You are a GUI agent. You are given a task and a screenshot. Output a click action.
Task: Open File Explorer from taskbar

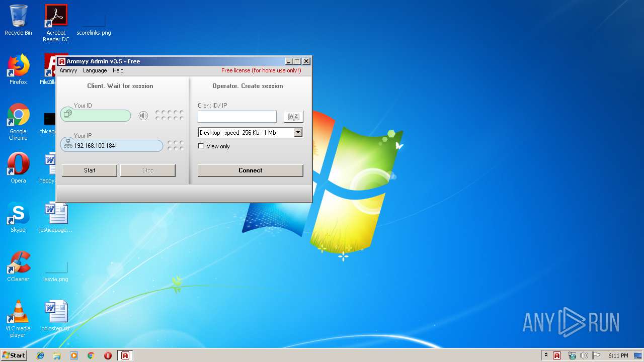click(x=57, y=355)
